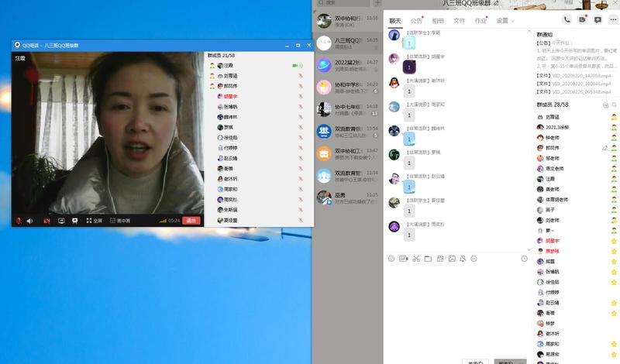
Task: Toggle camera in QQ call toolbar
Action: coord(46,221)
